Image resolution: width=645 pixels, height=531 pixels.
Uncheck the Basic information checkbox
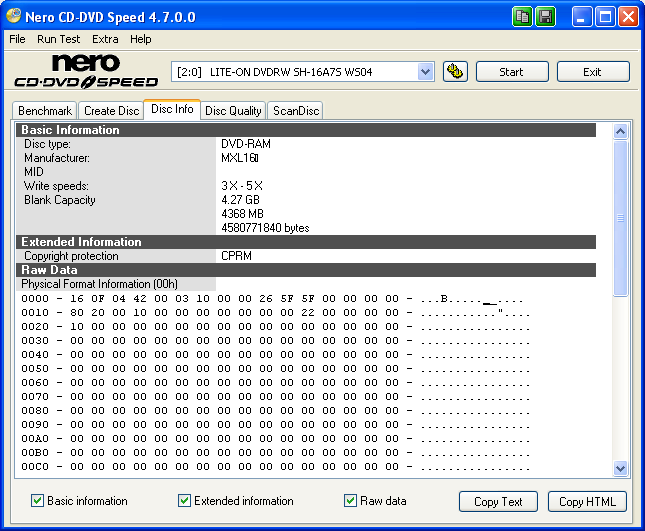[37, 501]
